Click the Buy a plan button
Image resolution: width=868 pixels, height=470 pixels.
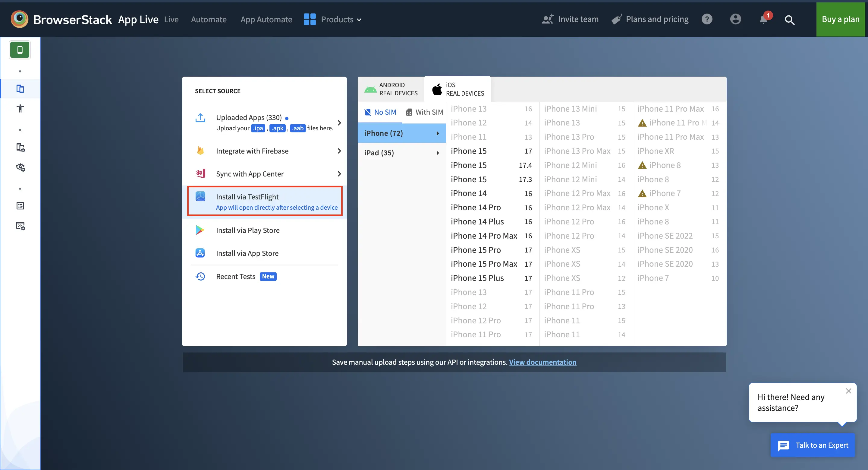840,19
